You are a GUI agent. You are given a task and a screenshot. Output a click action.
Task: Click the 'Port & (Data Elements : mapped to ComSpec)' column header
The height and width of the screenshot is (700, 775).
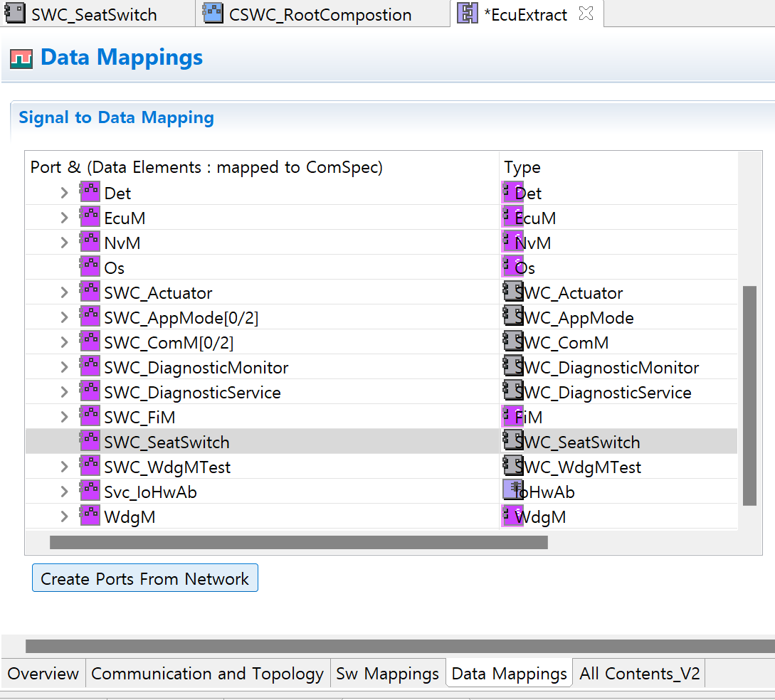pyautogui.click(x=262, y=167)
